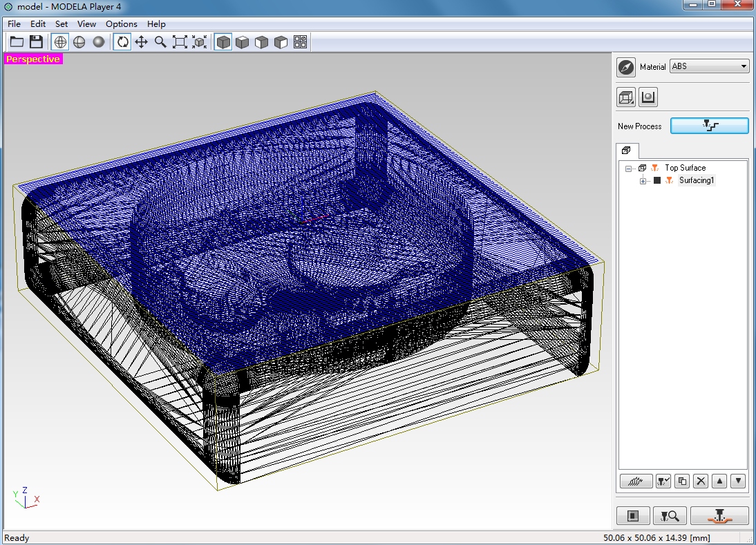Click the margin layout square button

point(633,516)
